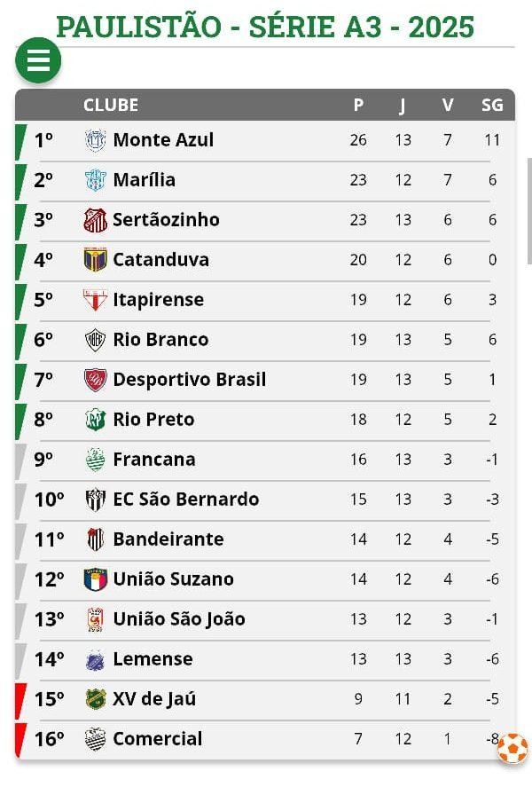Sort by the P points column header
The image size is (532, 787).
coord(358,105)
